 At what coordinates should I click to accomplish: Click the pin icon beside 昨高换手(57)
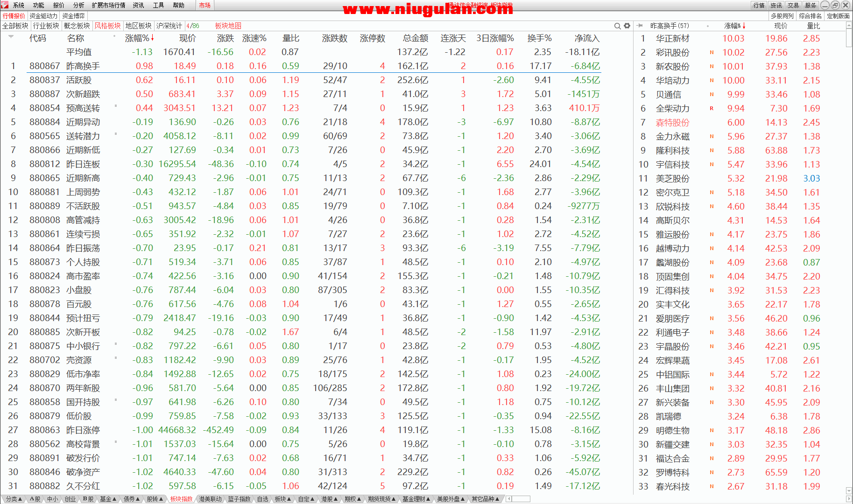[x=640, y=26]
